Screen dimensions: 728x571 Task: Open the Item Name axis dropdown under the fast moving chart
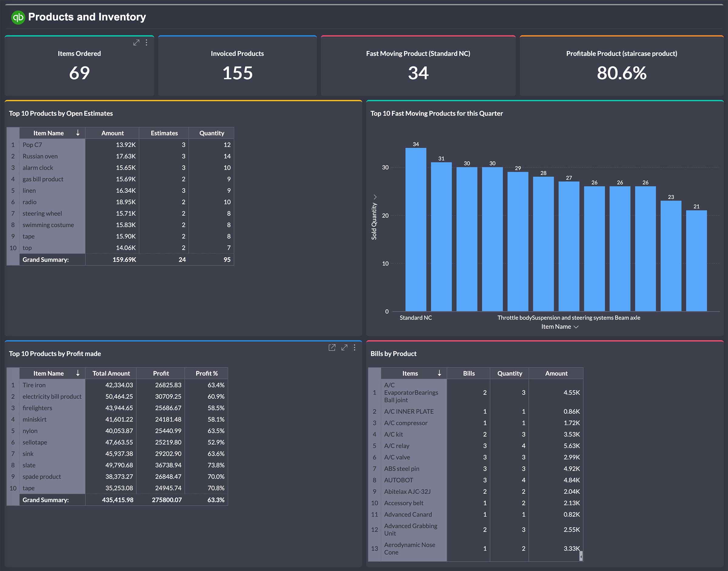[x=576, y=327]
